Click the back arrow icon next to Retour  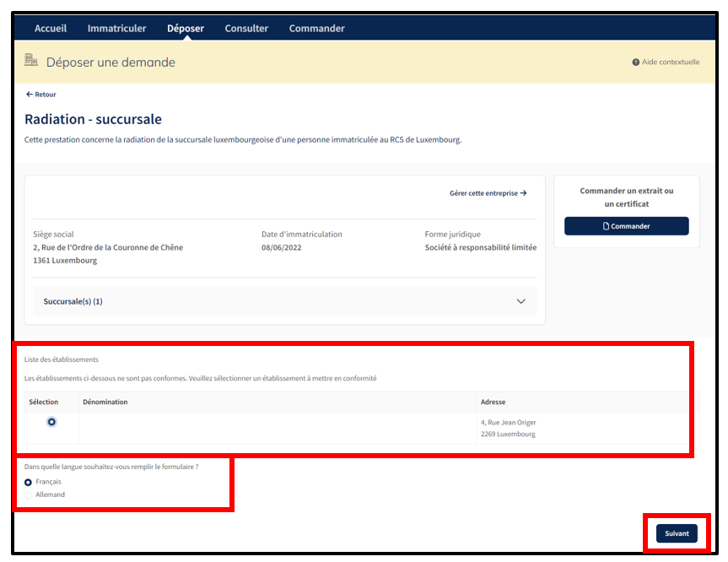(30, 95)
